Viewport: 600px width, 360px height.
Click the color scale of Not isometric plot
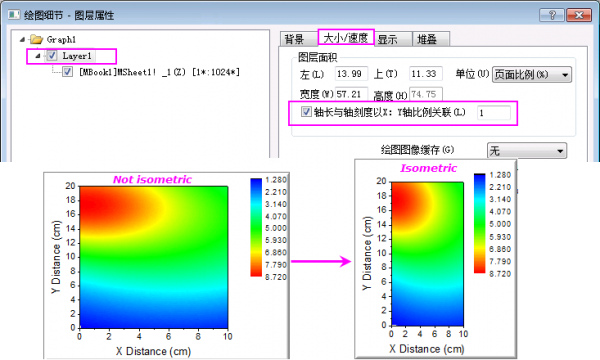coord(256,227)
